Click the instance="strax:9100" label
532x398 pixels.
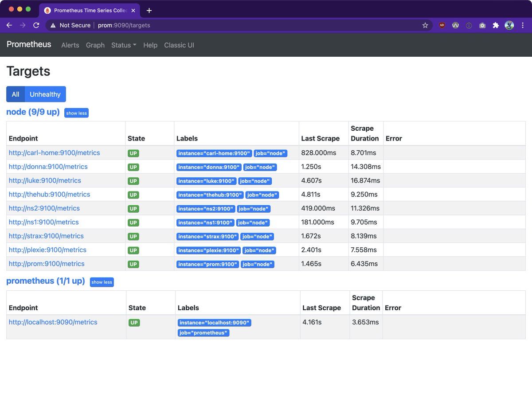pyautogui.click(x=207, y=236)
